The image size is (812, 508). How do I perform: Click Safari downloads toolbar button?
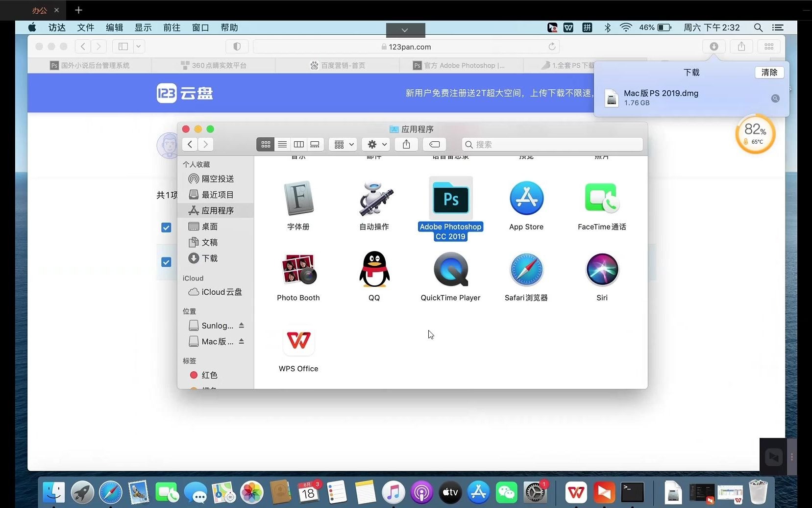point(714,47)
